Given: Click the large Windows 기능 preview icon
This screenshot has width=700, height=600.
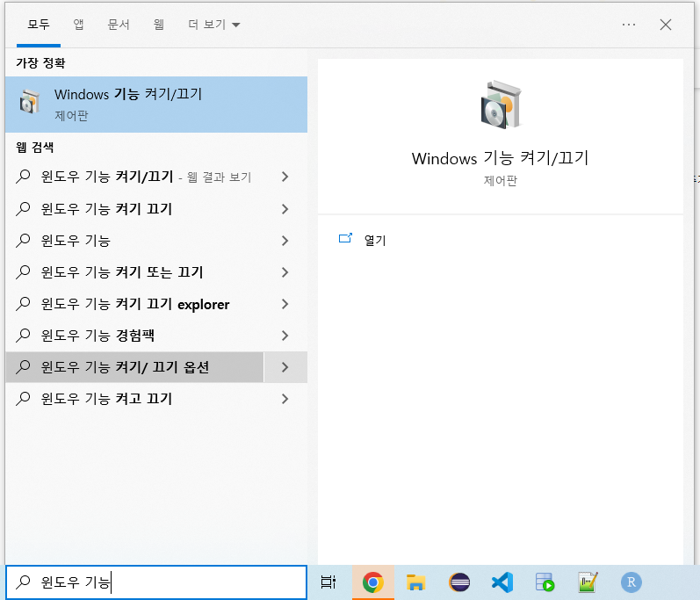Looking at the screenshot, I should [501, 105].
